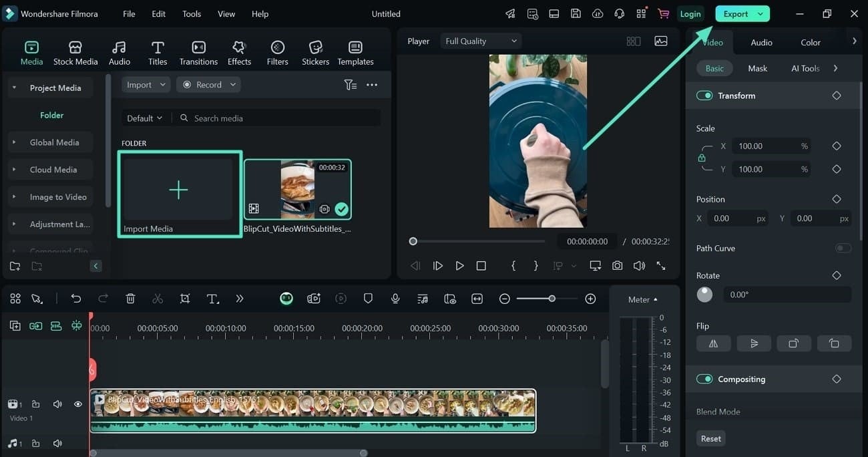The width and height of the screenshot is (868, 457).
Task: Switch to the Audio properties tab
Action: 761,42
